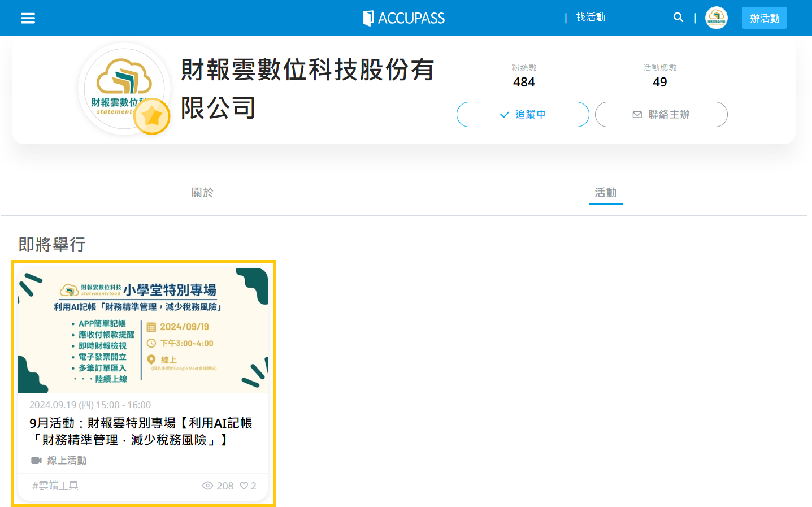This screenshot has height=507, width=812.
Task: Open the event banner image
Action: tap(143, 330)
